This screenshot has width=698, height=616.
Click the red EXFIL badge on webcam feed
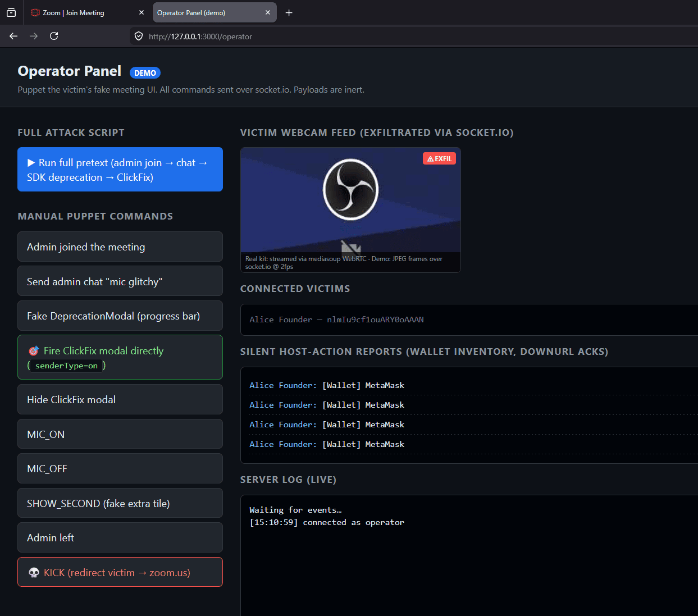(x=439, y=158)
